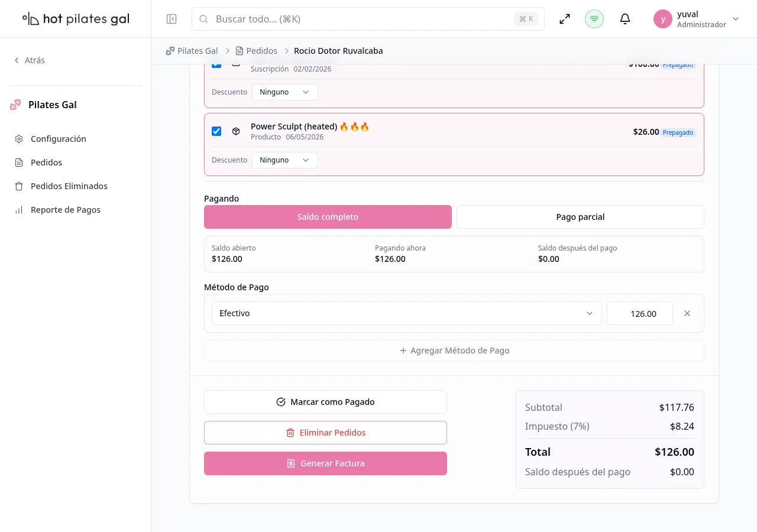The height and width of the screenshot is (532, 757).
Task: Click the search magnifier icon
Action: point(203,19)
